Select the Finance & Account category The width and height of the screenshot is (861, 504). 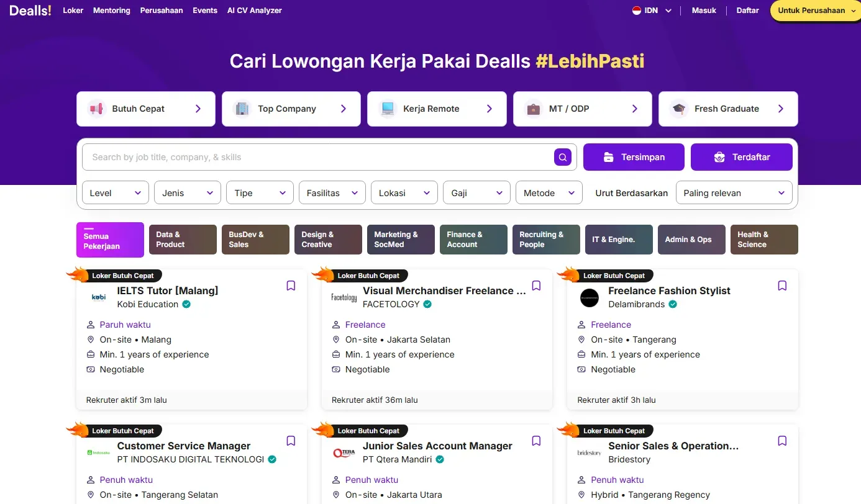click(473, 240)
